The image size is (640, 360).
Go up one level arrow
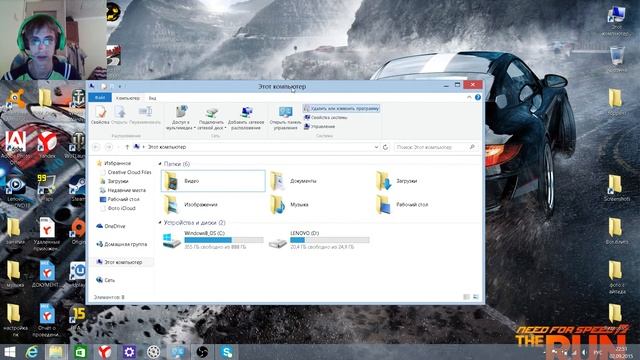point(127,147)
